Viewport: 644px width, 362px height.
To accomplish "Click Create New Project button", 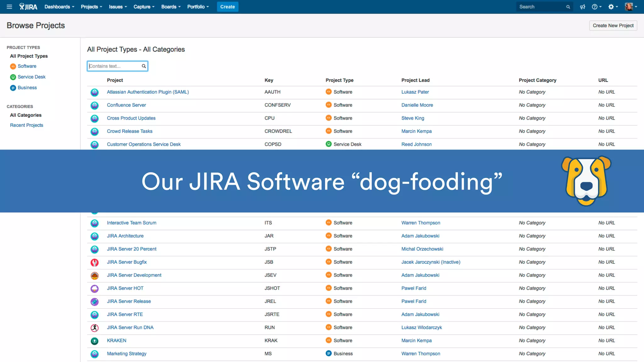I will [613, 25].
